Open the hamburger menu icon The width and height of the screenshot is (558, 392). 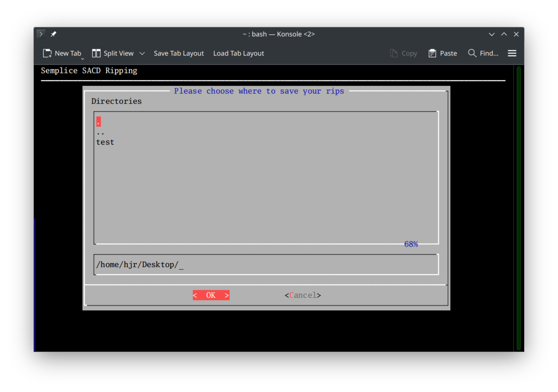click(x=512, y=53)
